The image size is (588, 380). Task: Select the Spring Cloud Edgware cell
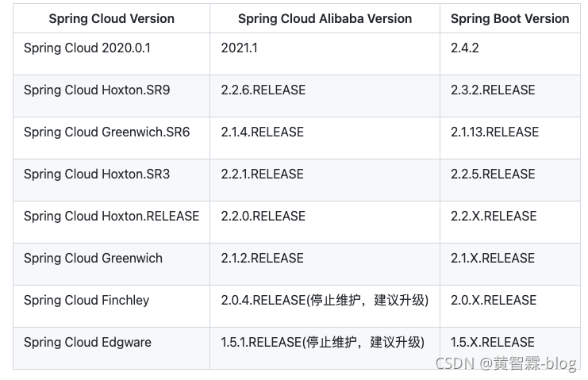pos(87,343)
